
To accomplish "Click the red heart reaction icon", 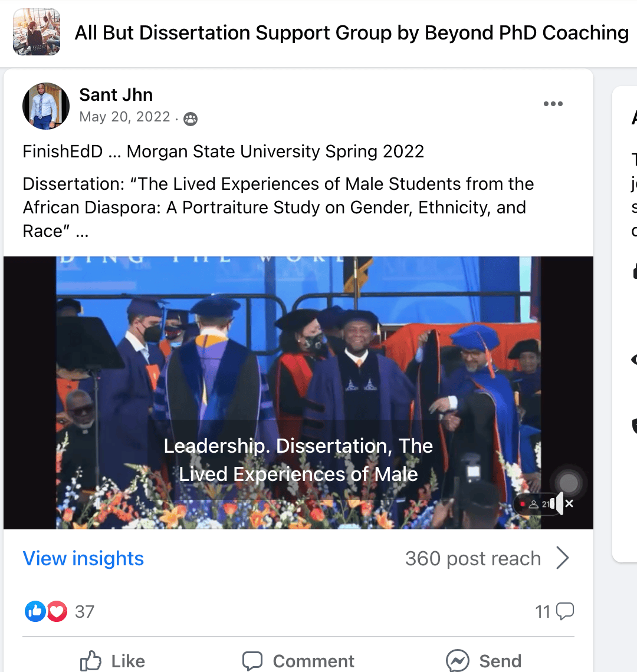I will pos(57,611).
